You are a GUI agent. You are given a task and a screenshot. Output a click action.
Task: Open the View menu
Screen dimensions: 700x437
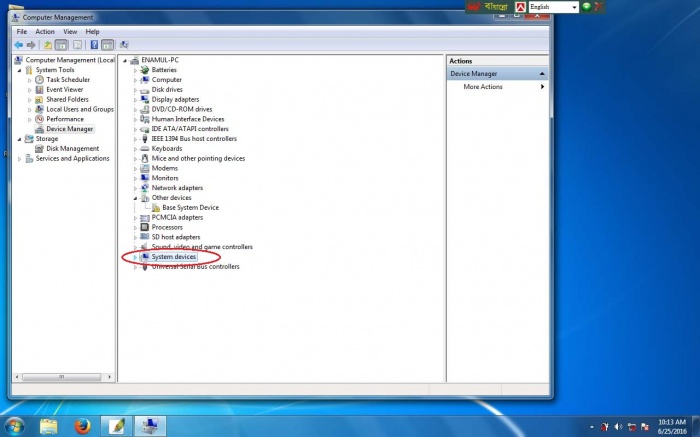[69, 32]
